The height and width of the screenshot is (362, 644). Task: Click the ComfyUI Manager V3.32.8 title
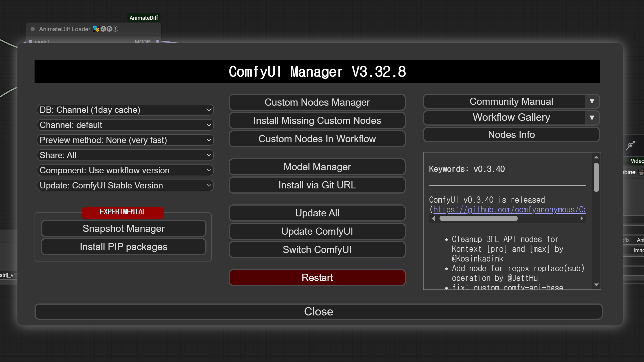pos(317,72)
